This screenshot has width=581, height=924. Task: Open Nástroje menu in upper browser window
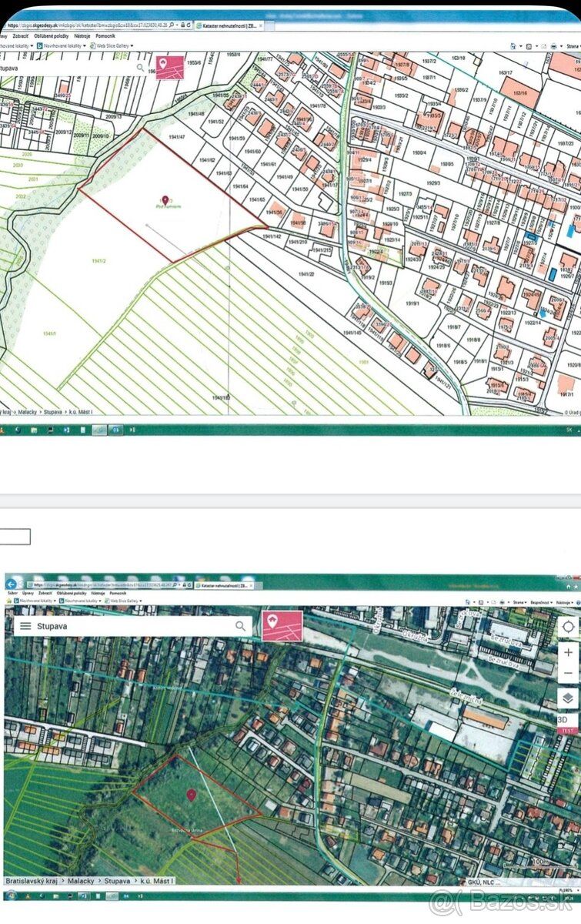82,36
